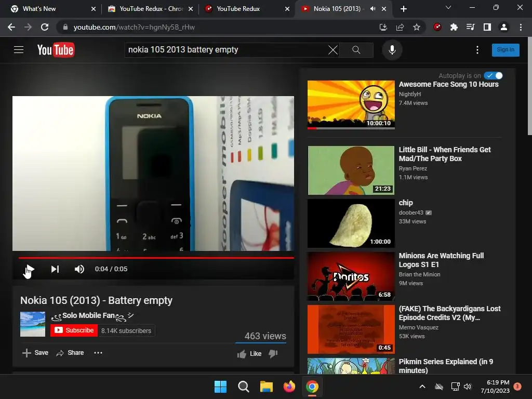This screenshot has height=399, width=532.
Task: Open File Explorer from taskbar
Action: pos(267,387)
